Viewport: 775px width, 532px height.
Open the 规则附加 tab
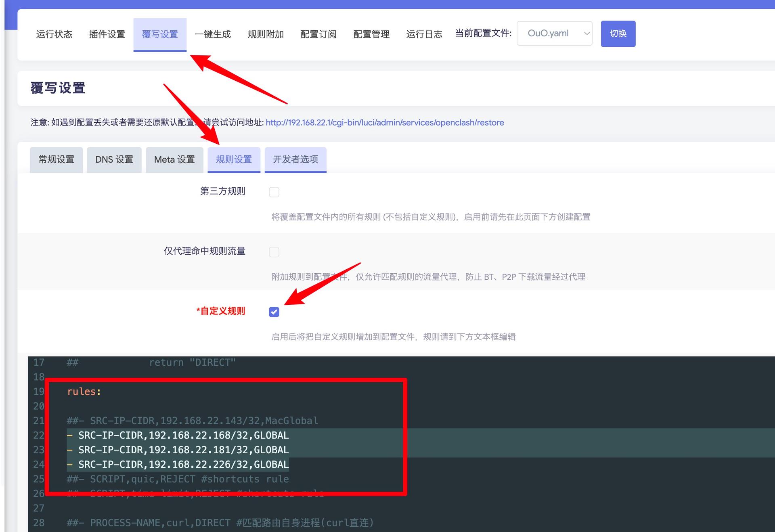pyautogui.click(x=266, y=34)
